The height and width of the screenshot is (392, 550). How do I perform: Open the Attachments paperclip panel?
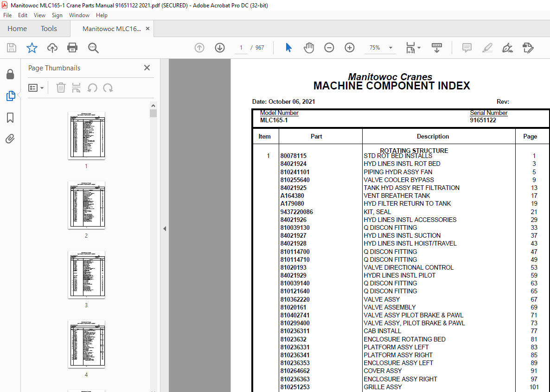10,139
